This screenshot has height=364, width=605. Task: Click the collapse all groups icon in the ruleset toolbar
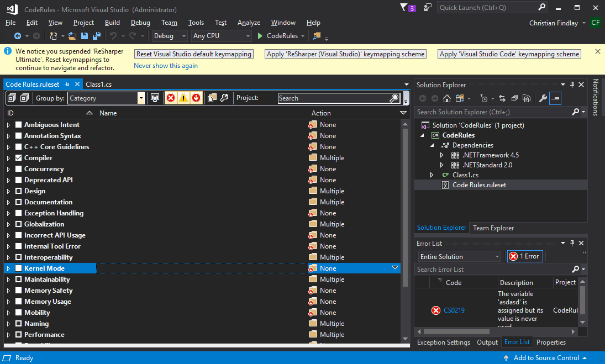(24, 98)
